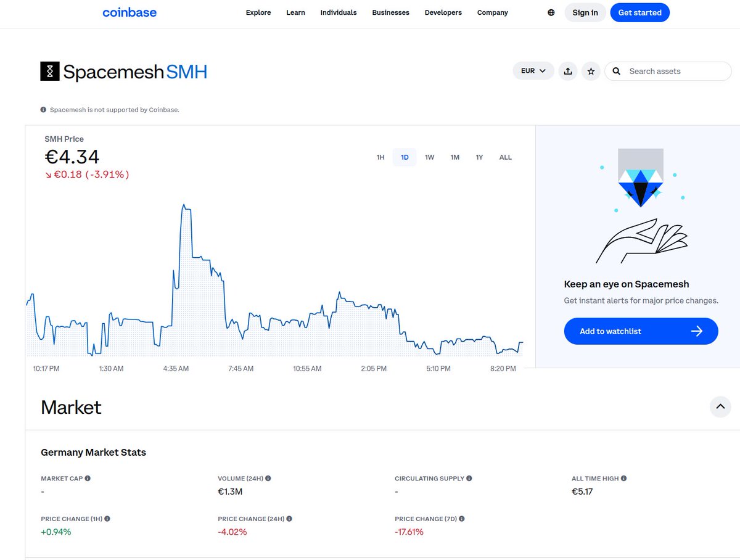Collapse the Market section chevron
The height and width of the screenshot is (560, 740).
click(720, 407)
